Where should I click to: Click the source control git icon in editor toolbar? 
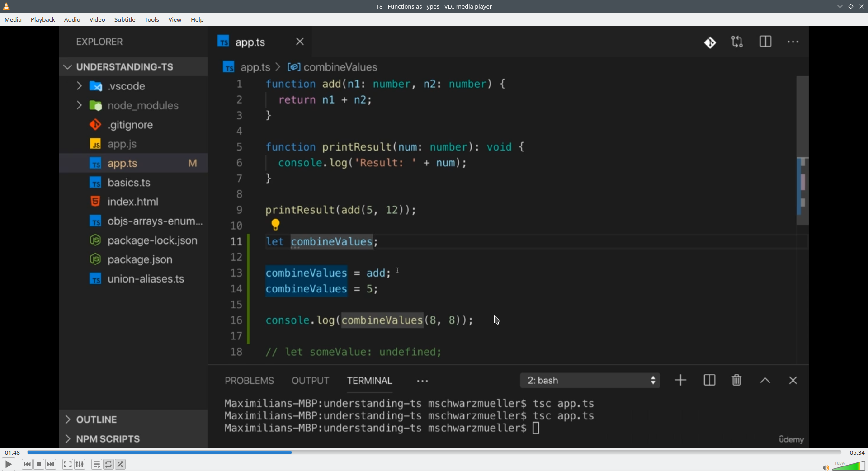pyautogui.click(x=710, y=42)
